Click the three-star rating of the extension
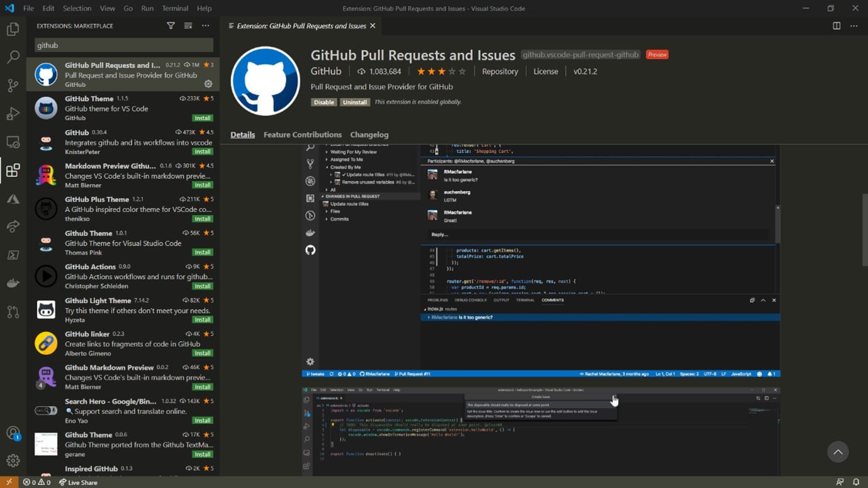This screenshot has height=488, width=868. [441, 72]
